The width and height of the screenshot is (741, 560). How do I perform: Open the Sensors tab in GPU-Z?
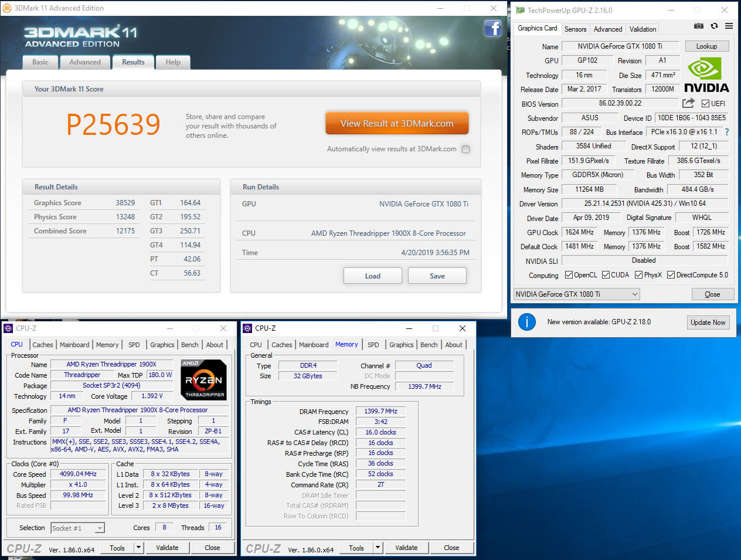pos(575,29)
